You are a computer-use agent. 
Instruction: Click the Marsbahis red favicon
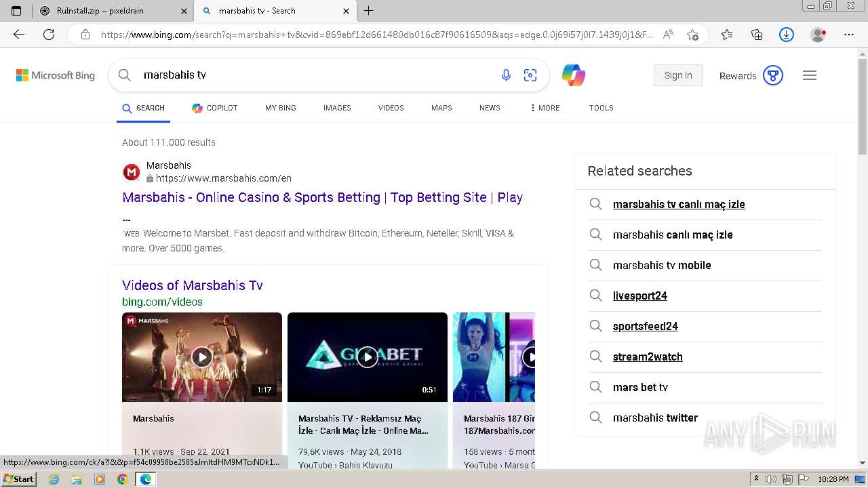[x=132, y=172]
